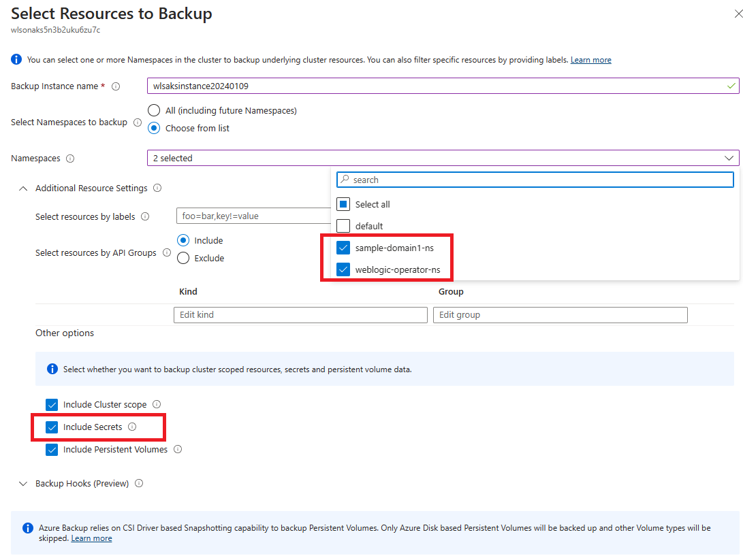Click info icon beside Select resources by labels
The width and height of the screenshot is (743, 560).
(x=145, y=216)
